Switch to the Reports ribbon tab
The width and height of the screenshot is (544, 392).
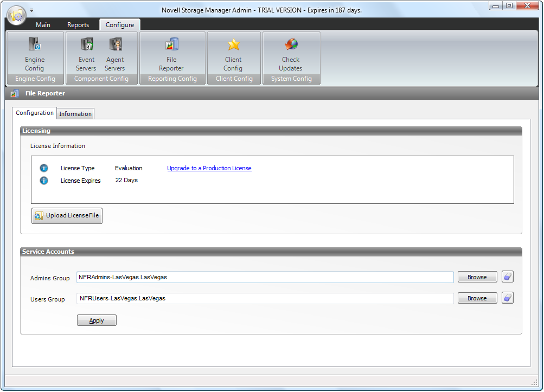[x=78, y=25]
